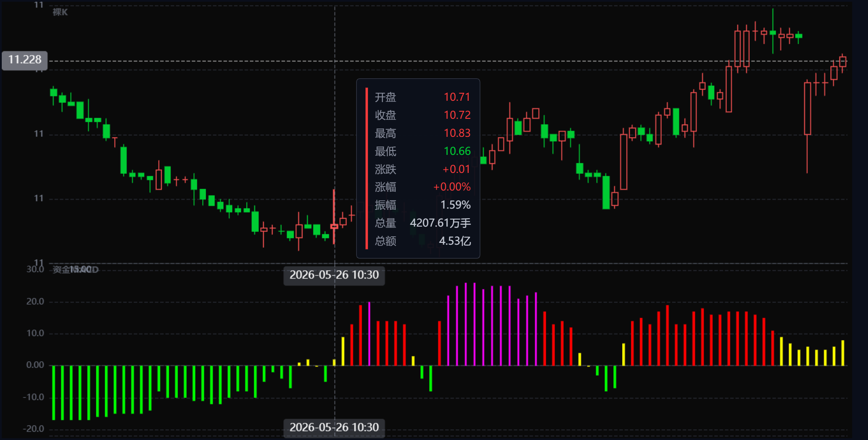
Task: Select the 资金MACD indicator label
Action: click(x=76, y=269)
